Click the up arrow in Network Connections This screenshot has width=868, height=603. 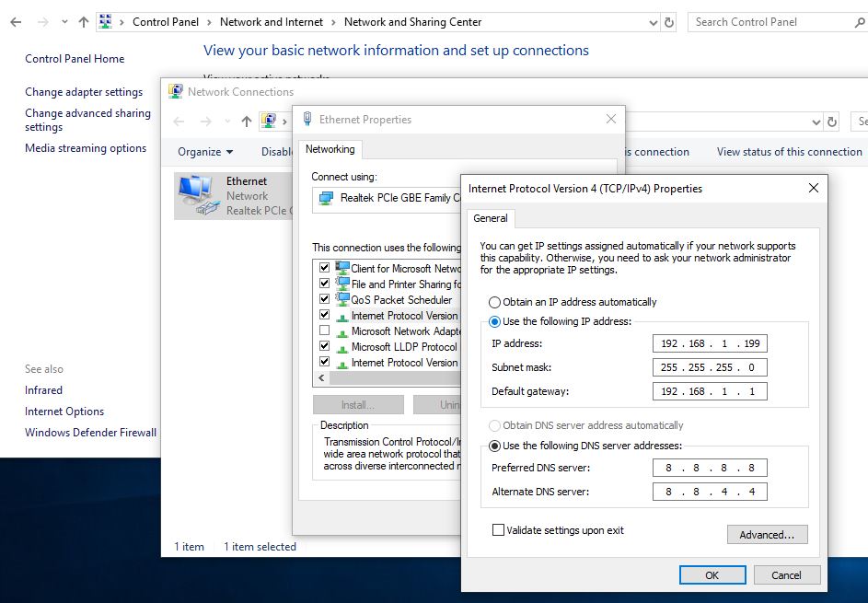point(246,122)
